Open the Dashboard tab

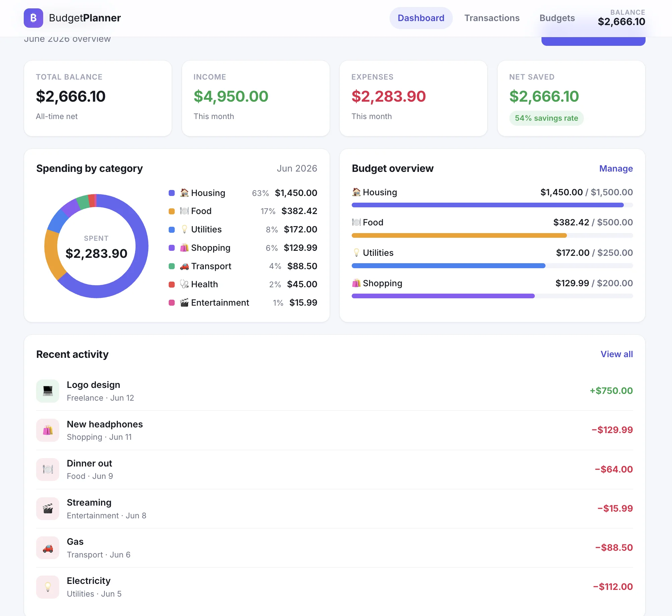[421, 18]
